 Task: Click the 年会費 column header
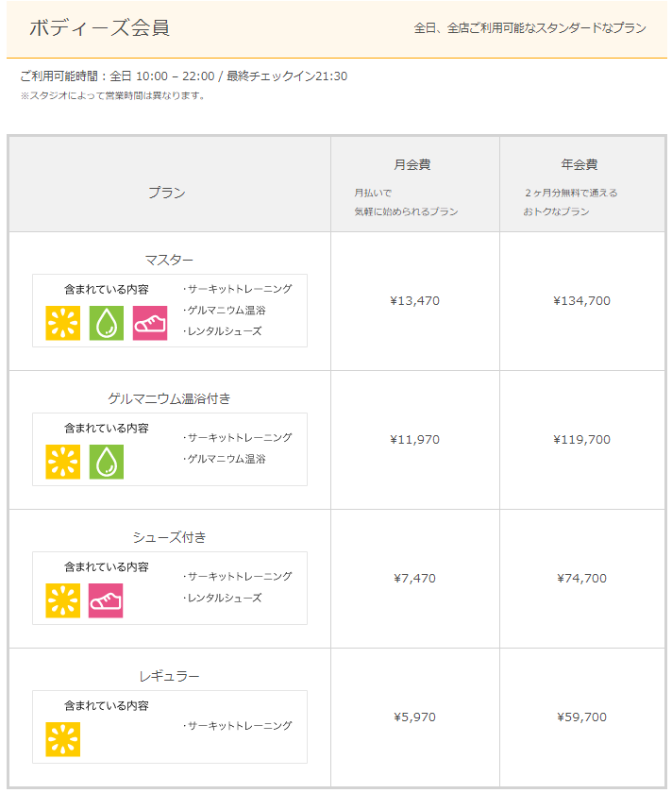pyautogui.click(x=579, y=164)
